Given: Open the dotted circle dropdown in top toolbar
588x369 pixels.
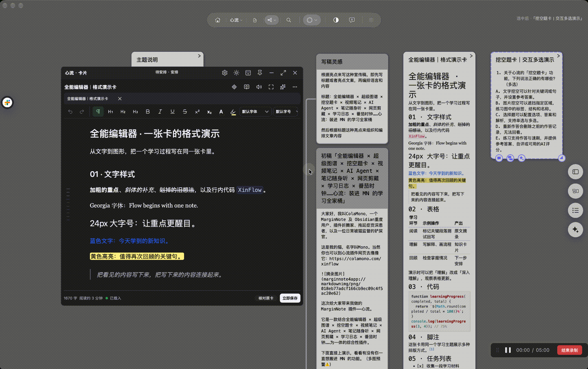Looking at the screenshot, I should pos(312,20).
